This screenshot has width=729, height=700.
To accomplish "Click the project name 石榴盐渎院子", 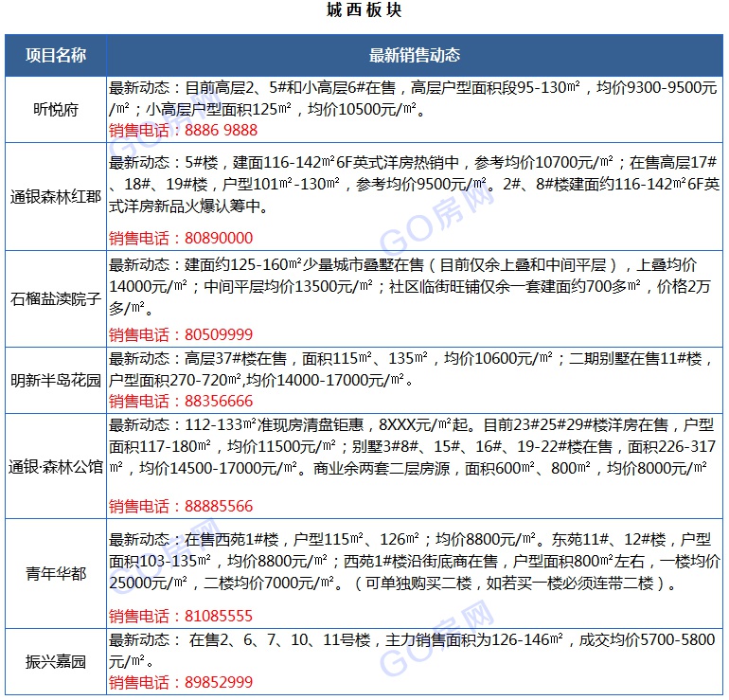I will pos(56,298).
